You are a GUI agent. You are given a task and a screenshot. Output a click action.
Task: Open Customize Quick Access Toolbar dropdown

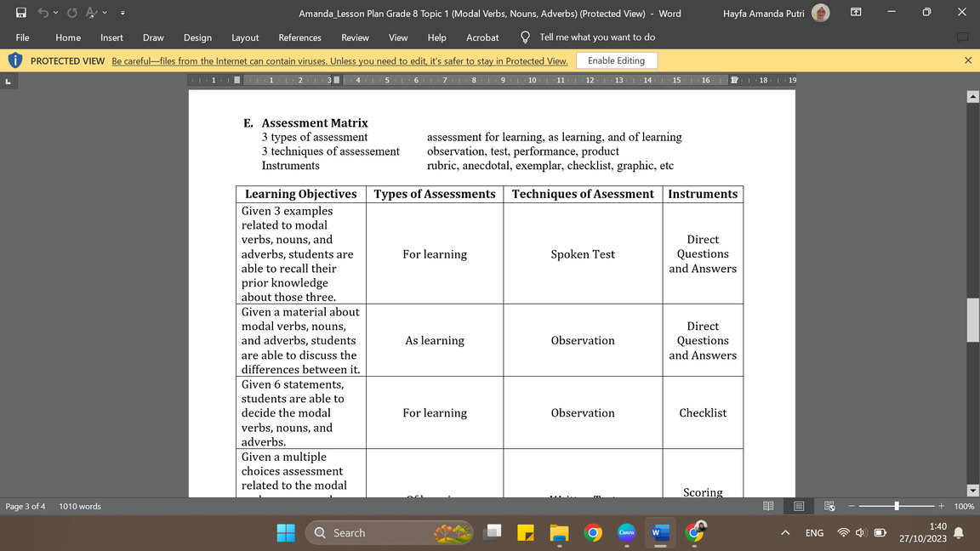click(x=122, y=13)
